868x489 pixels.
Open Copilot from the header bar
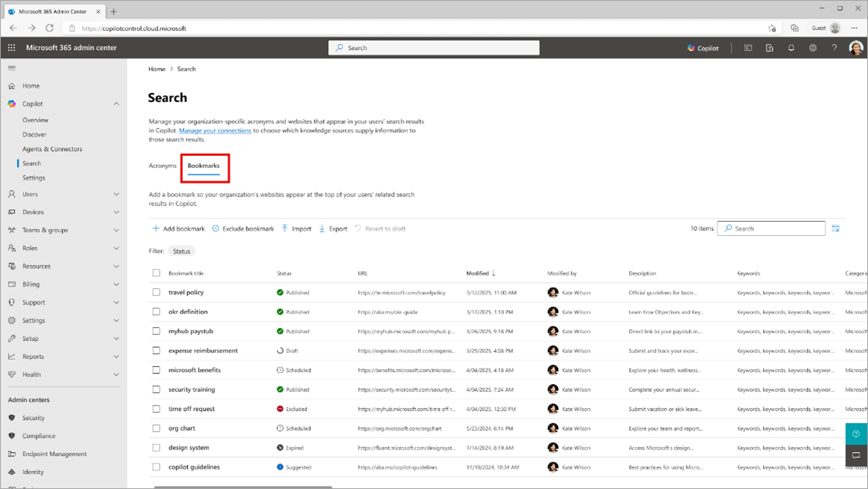pyautogui.click(x=703, y=48)
